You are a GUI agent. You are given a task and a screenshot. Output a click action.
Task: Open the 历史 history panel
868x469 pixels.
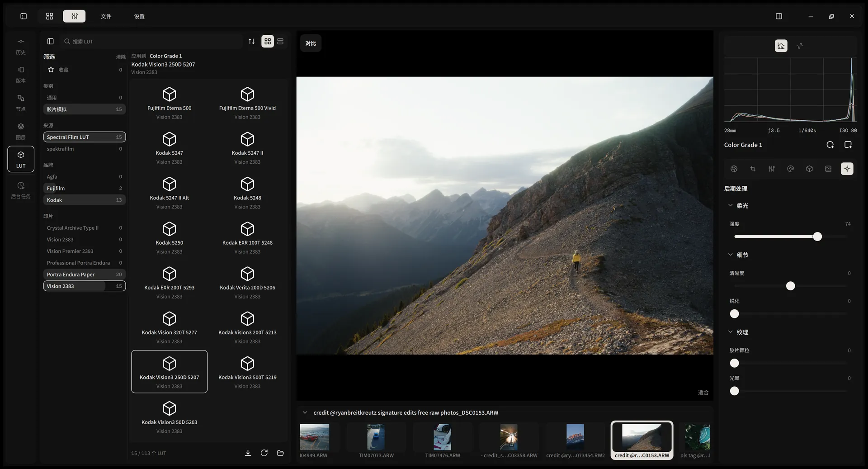coord(21,46)
